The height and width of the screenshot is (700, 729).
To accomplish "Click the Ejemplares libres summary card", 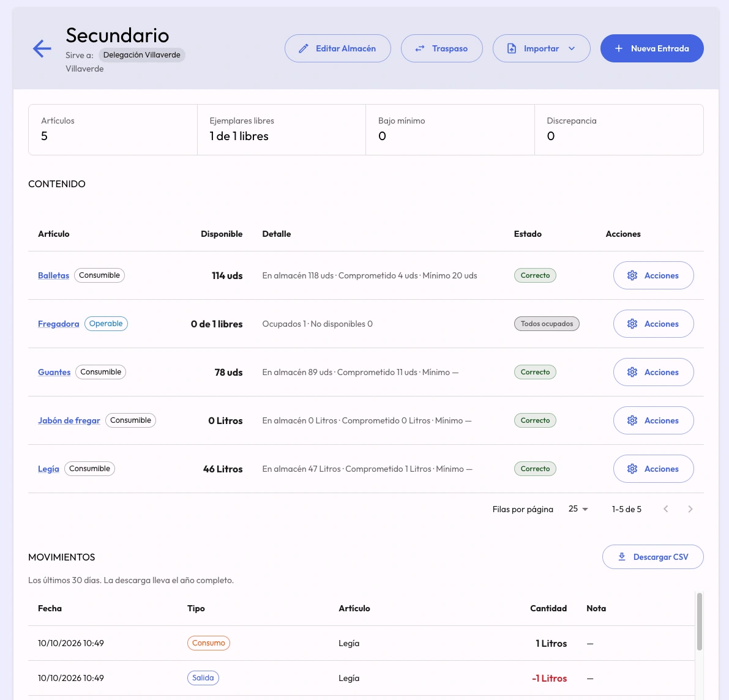I will click(x=282, y=130).
